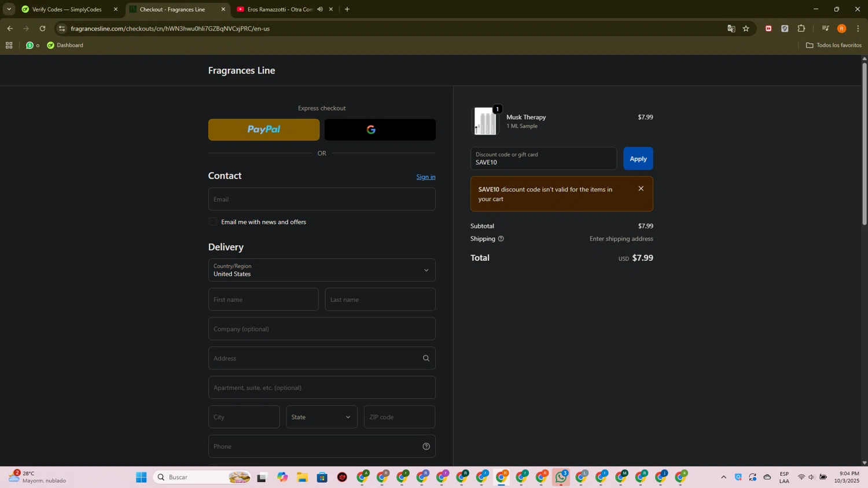
Task: Bookmark this page with the star icon
Action: point(746,28)
